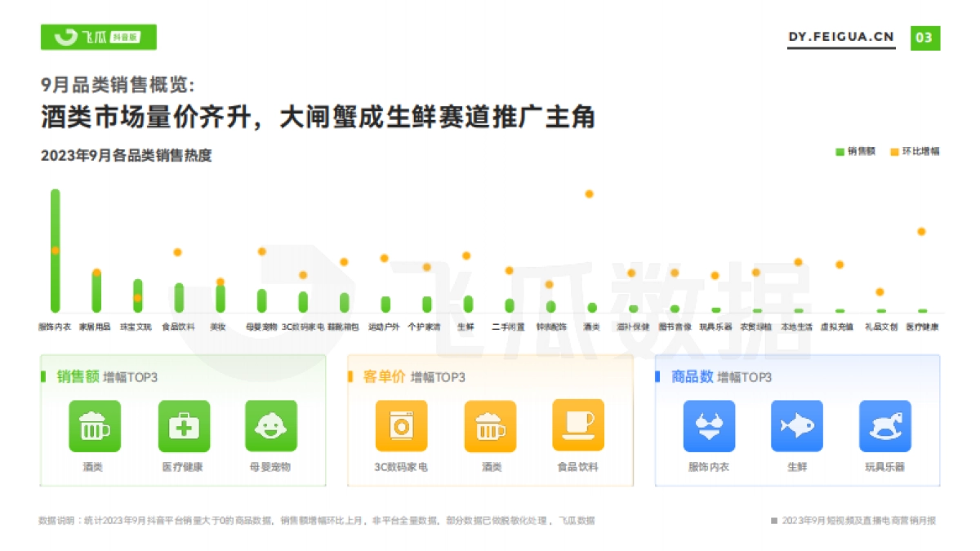The image size is (980, 551).
Task: Click the page number 03 badge
Action: point(924,36)
